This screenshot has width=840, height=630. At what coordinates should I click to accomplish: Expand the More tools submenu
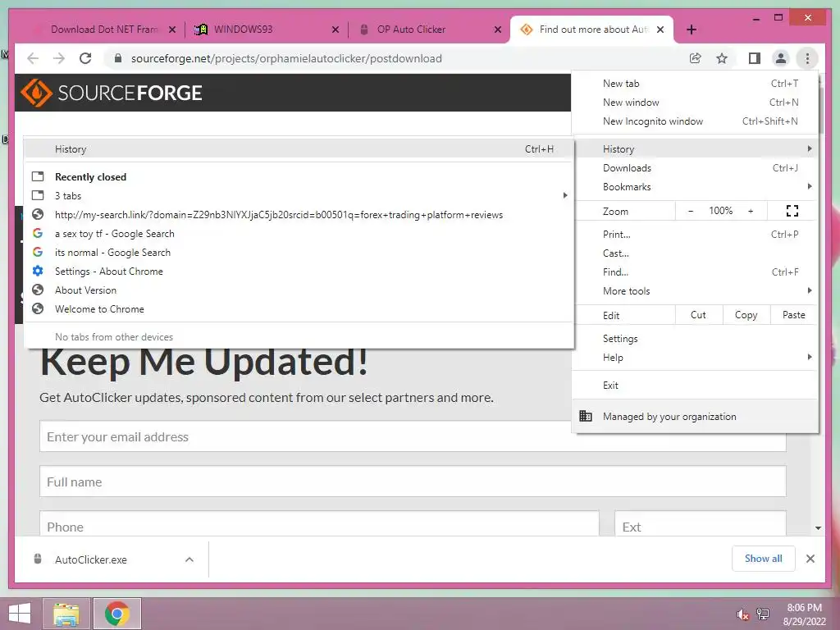pos(695,291)
